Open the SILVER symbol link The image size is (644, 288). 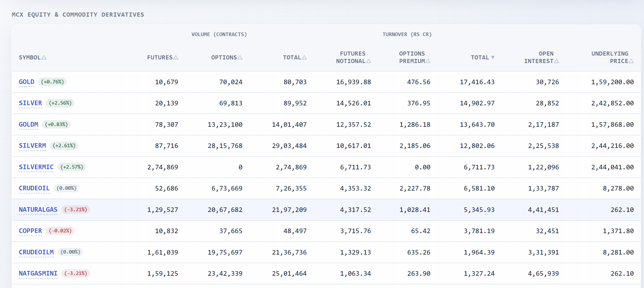coord(30,103)
